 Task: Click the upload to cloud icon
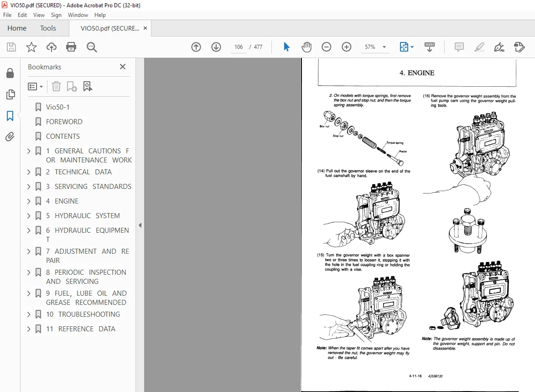click(x=52, y=47)
